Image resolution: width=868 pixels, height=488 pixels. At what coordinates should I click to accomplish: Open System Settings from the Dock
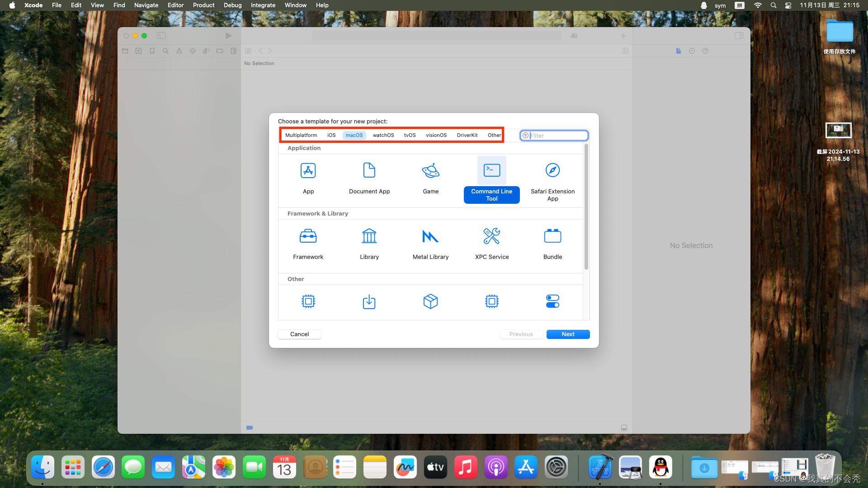(556, 467)
